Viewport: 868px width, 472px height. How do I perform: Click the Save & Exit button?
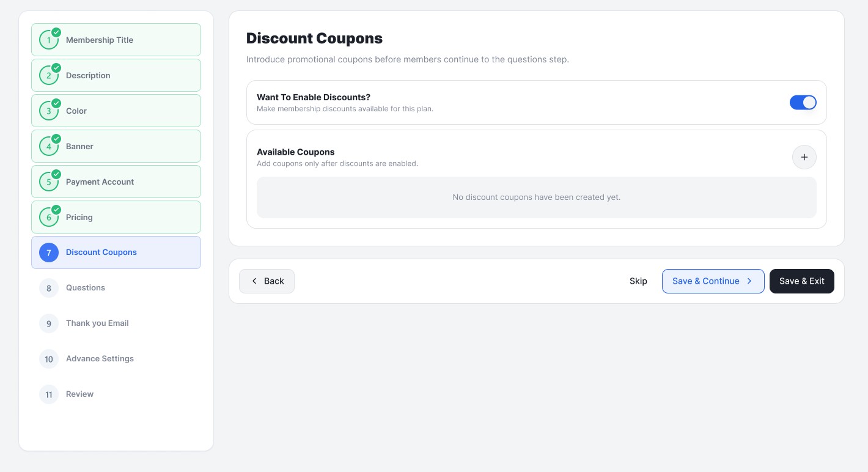(x=801, y=281)
